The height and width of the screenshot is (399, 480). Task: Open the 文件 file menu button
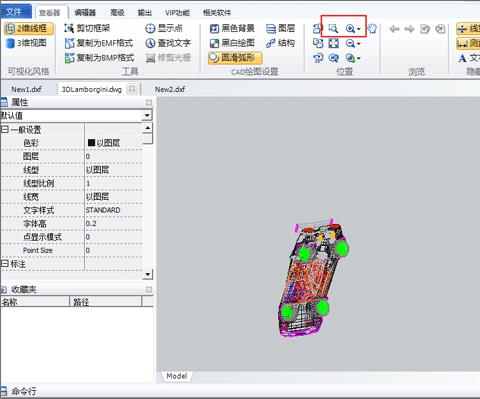pos(14,12)
